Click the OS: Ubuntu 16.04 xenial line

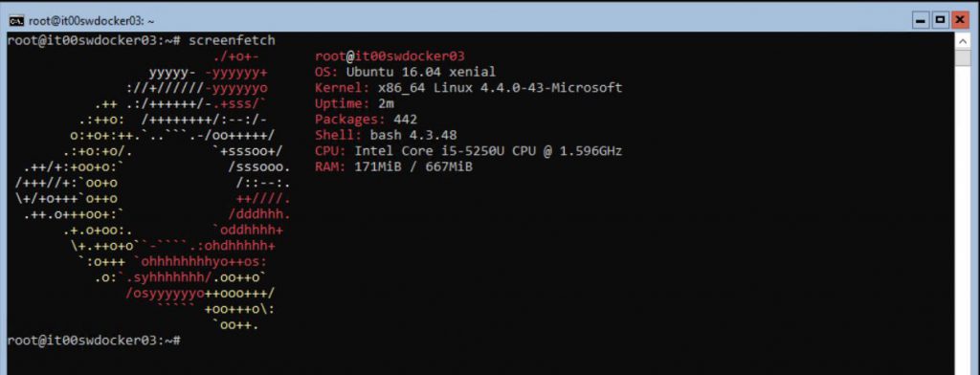click(x=405, y=72)
